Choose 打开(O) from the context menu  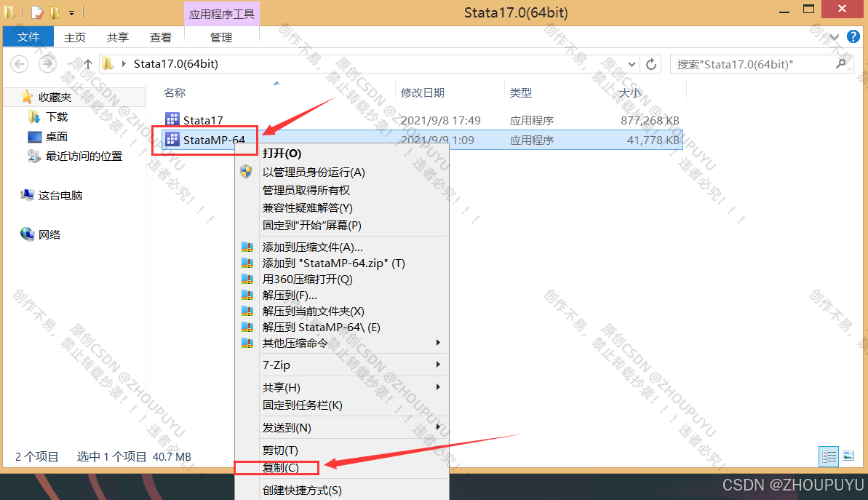click(282, 154)
